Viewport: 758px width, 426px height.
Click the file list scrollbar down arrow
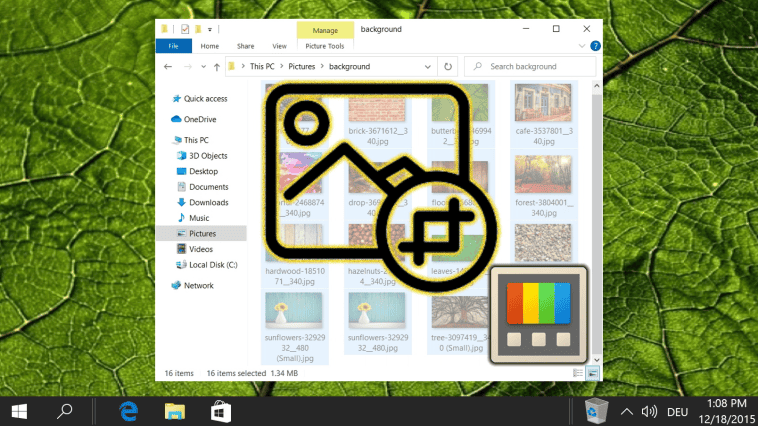tap(597, 360)
